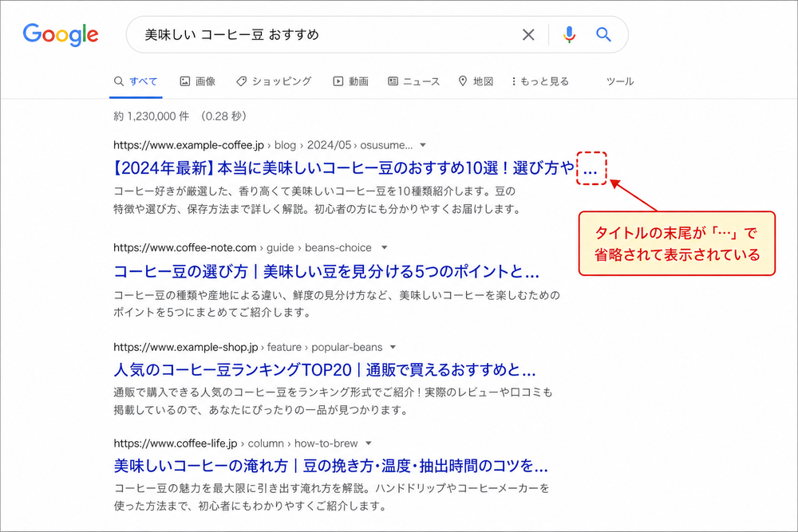Click snippet starting コーヒー豆の魅力を最大限

pos(331,497)
